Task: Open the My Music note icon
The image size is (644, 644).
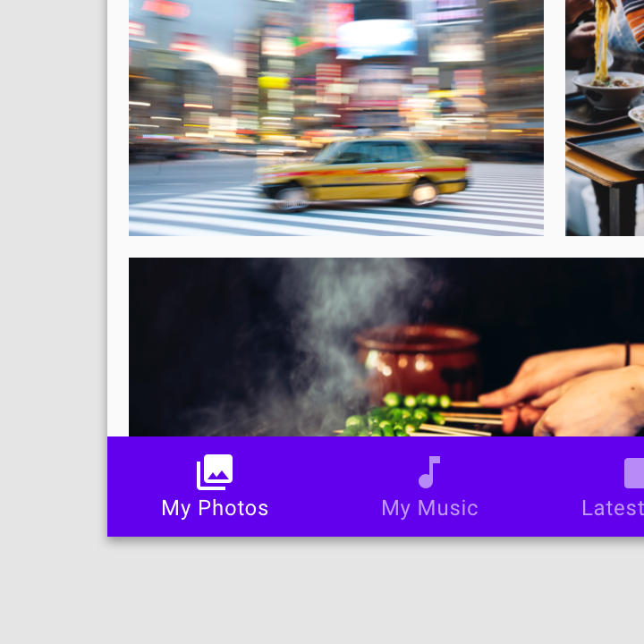Action: pos(429,472)
